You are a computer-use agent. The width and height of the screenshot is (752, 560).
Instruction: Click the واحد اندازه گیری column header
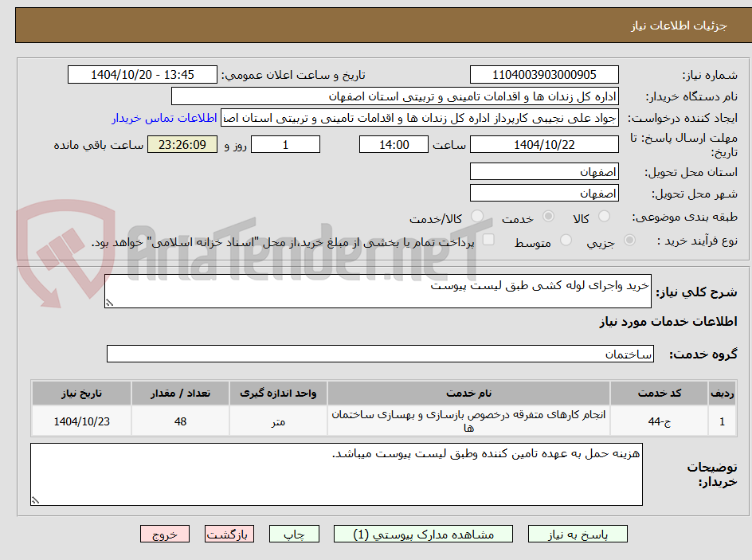[x=278, y=394]
